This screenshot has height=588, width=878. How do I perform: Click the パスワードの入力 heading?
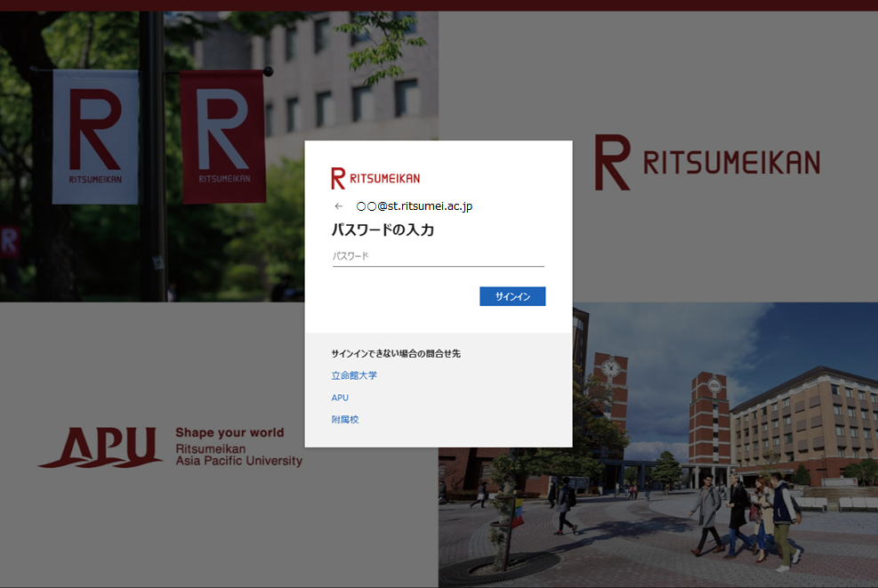(x=383, y=230)
